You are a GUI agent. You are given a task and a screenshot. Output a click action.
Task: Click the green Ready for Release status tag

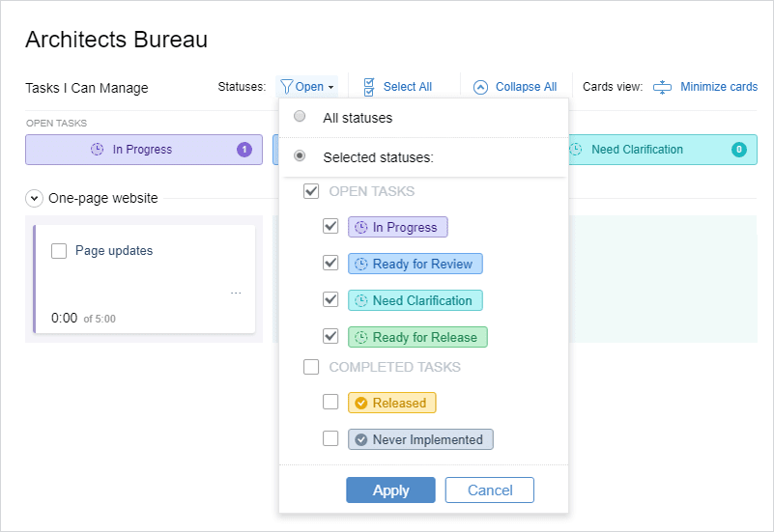tap(417, 337)
